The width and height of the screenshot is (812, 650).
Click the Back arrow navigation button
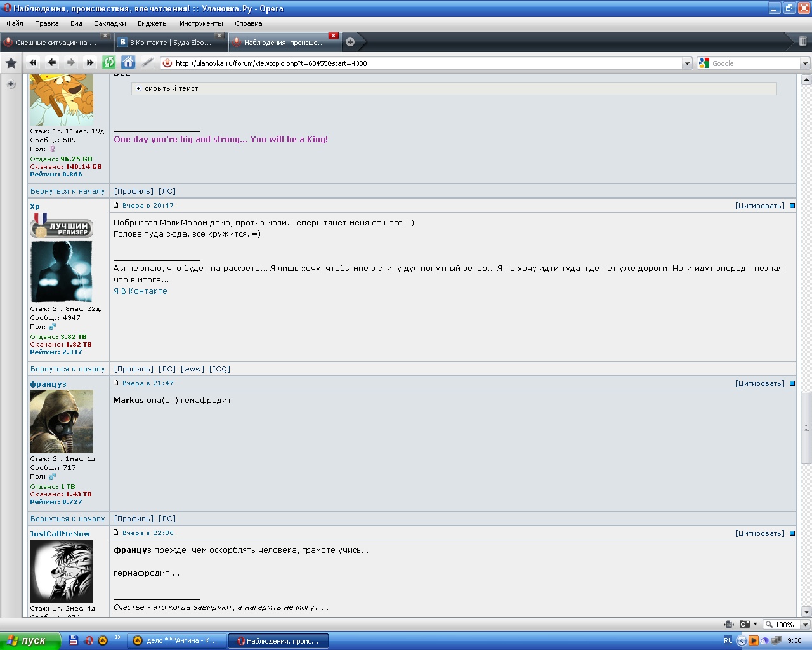[x=52, y=62]
